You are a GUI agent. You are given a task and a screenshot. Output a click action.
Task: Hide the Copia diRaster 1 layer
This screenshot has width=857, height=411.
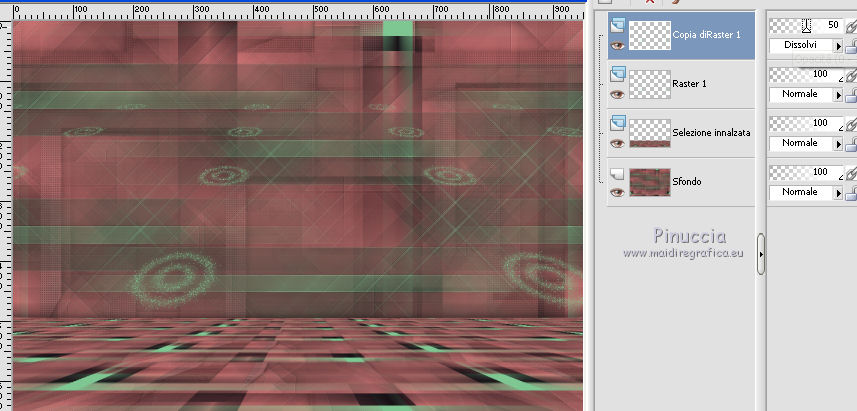coord(618,45)
